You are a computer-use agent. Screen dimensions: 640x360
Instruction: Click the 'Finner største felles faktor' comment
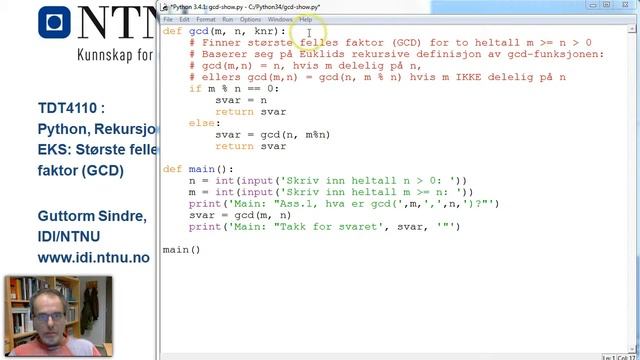click(390, 42)
